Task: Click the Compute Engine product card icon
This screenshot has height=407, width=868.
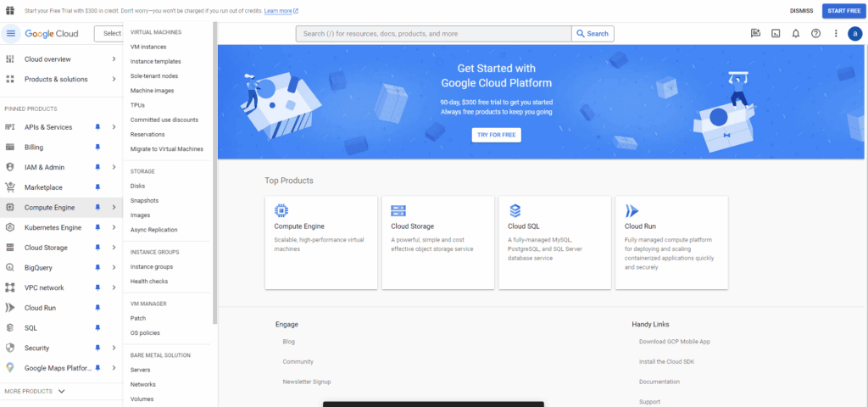Action: click(x=281, y=211)
